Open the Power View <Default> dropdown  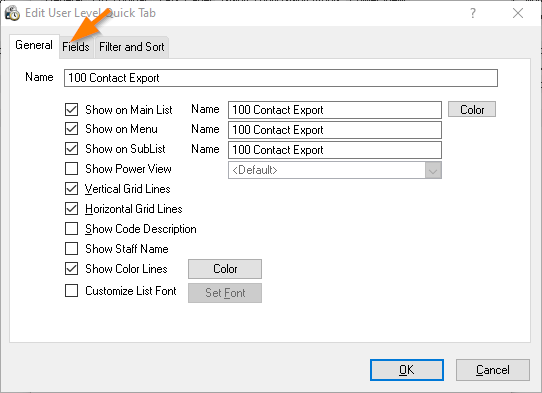[335, 170]
